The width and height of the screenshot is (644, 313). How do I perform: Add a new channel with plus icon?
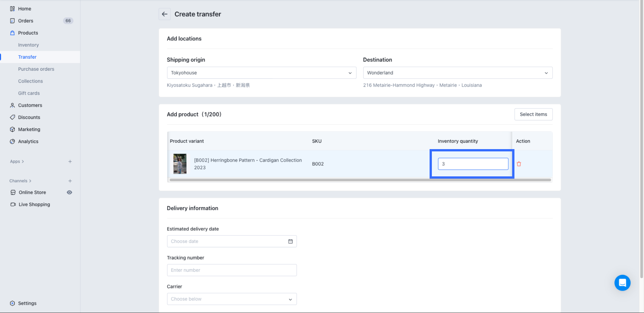70,181
